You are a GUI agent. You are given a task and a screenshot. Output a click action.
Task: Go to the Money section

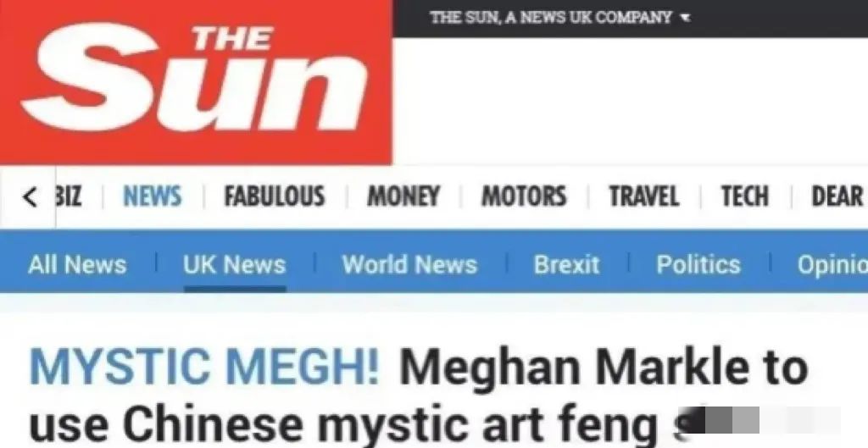click(403, 196)
